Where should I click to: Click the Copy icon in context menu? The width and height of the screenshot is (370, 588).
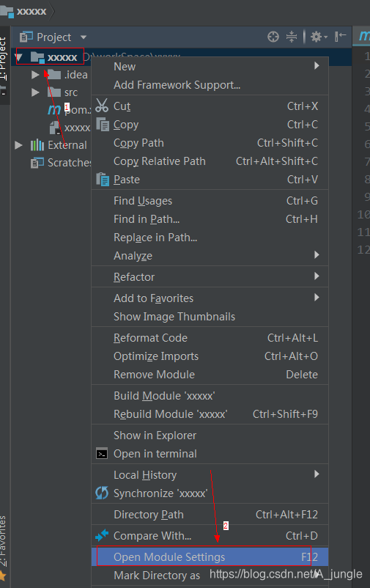click(103, 124)
